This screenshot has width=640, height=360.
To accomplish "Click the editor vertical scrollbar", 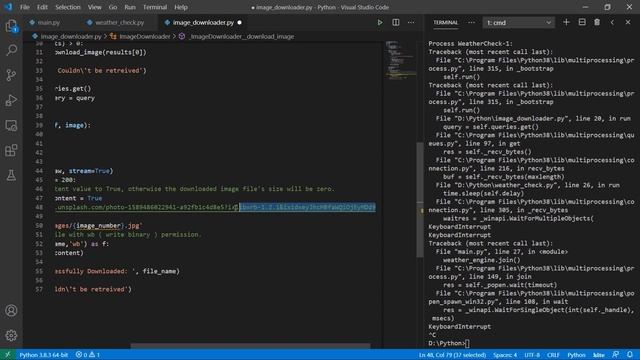I will pyautogui.click(x=420, y=200).
